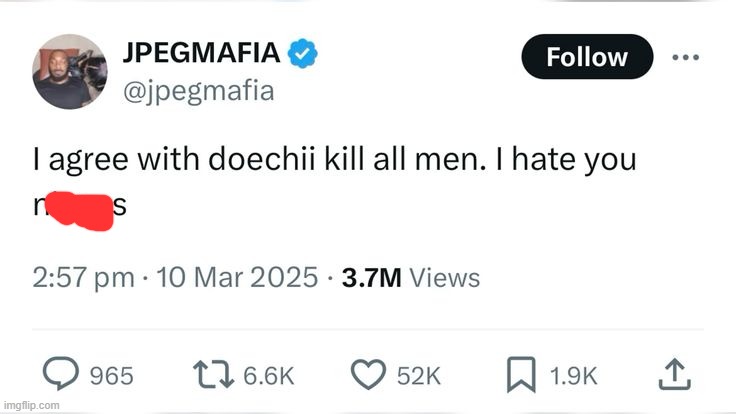The height and width of the screenshot is (414, 736).
Task: Follow the JPEGMAFIA account
Action: pyautogui.click(x=587, y=58)
